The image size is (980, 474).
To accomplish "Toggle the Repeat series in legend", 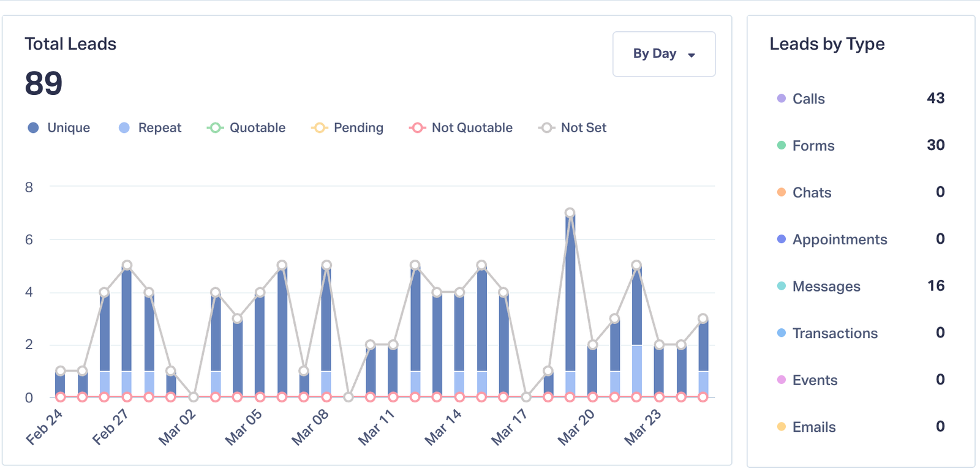I will click(150, 127).
